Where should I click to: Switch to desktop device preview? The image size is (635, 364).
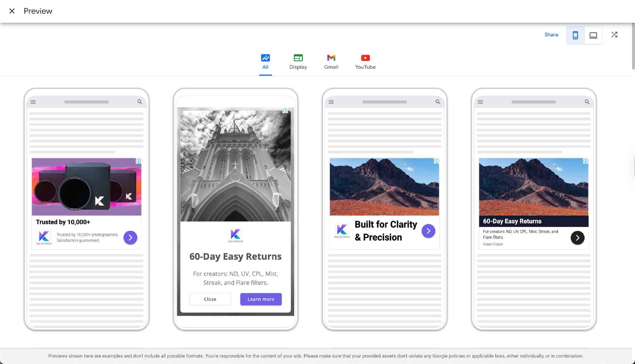(593, 35)
